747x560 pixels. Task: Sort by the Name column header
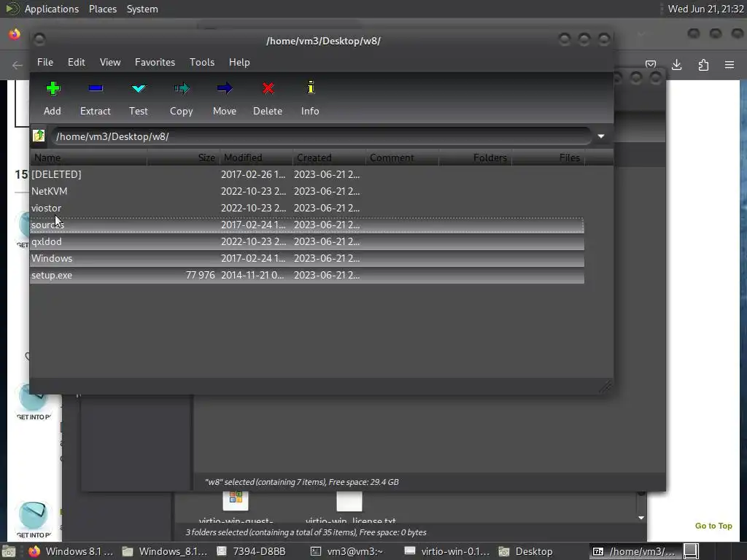88,157
